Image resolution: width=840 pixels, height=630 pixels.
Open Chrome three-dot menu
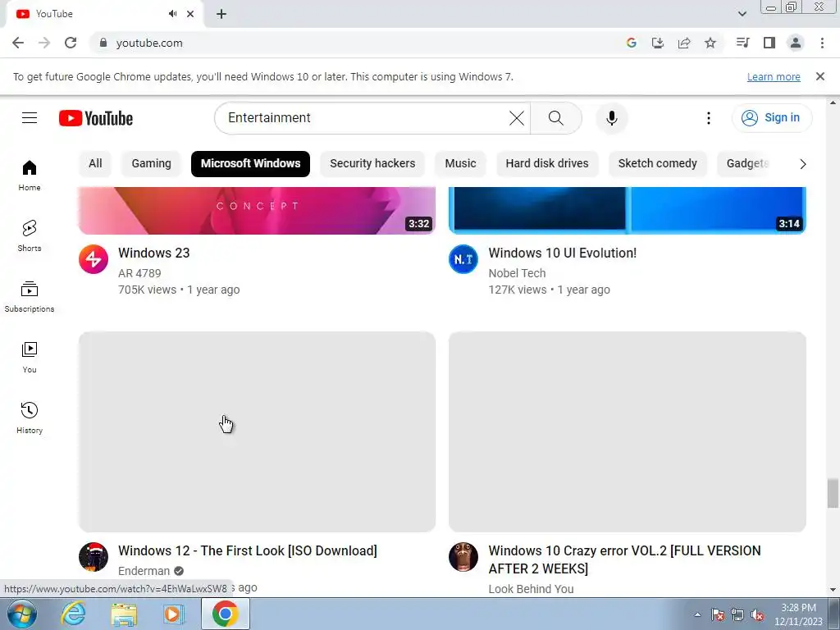coord(822,43)
